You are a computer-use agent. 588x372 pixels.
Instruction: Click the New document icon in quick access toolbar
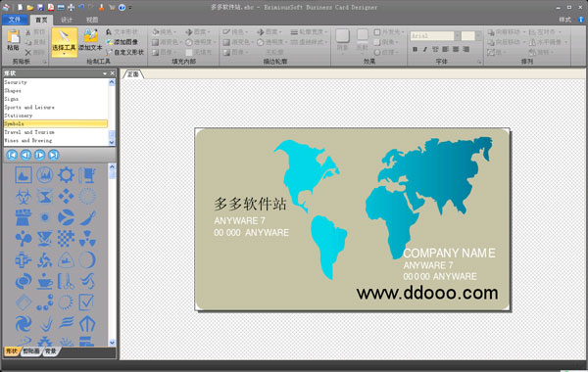tap(20, 7)
